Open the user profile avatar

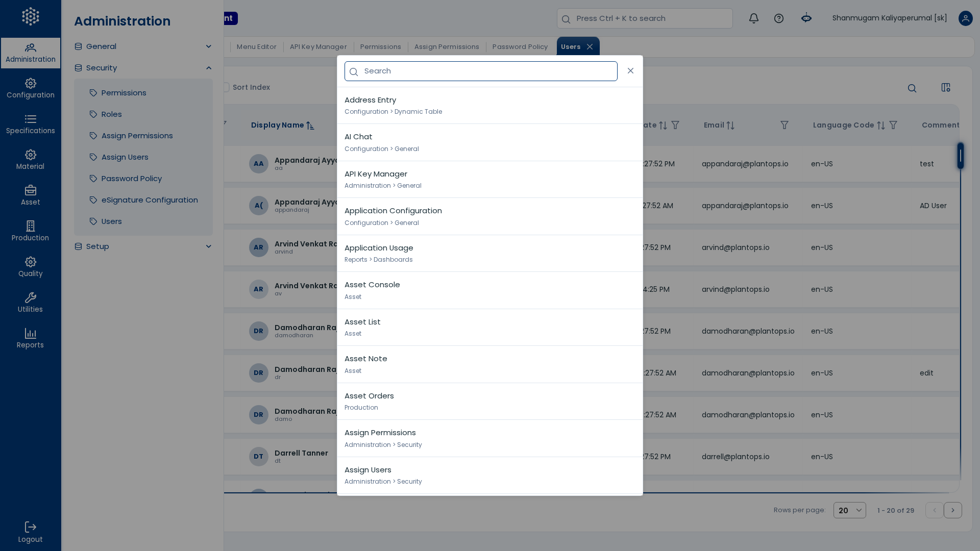pos(966,18)
